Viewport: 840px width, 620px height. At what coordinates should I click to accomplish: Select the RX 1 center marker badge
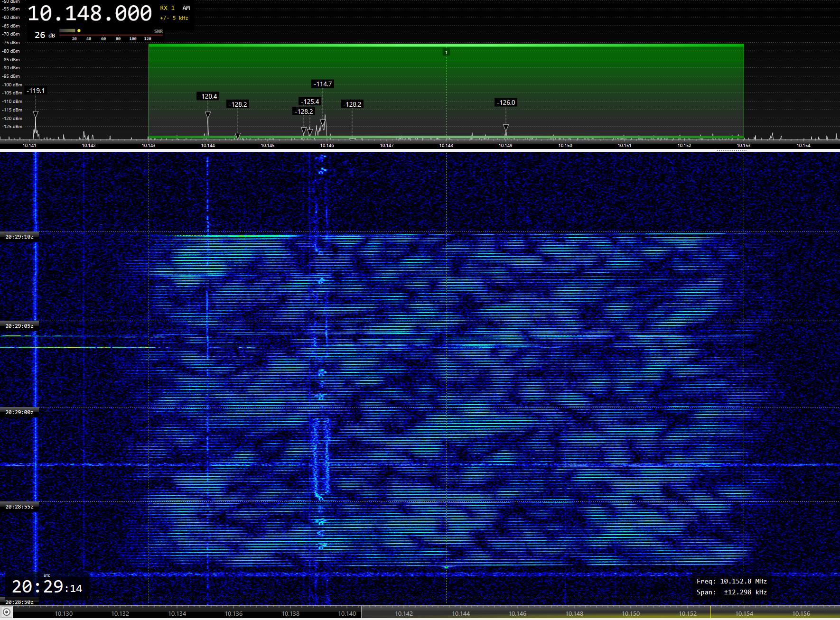[x=446, y=52]
